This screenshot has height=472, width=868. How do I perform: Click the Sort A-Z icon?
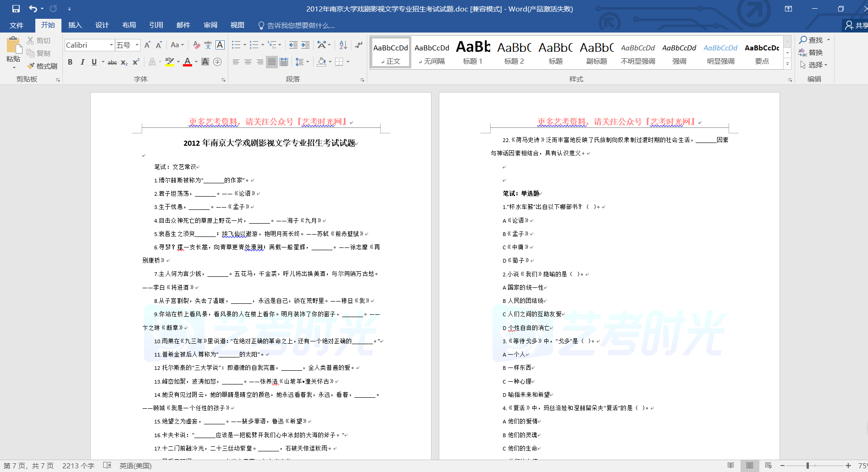pyautogui.click(x=343, y=45)
